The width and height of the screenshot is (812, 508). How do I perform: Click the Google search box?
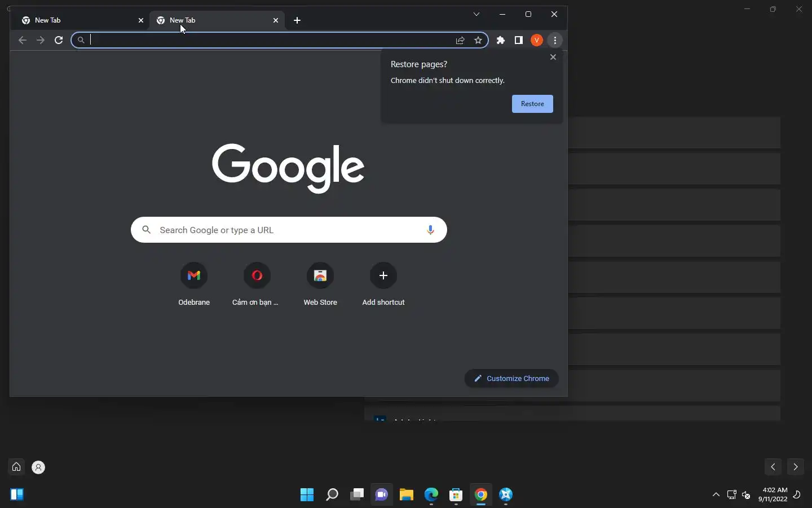[x=288, y=230]
